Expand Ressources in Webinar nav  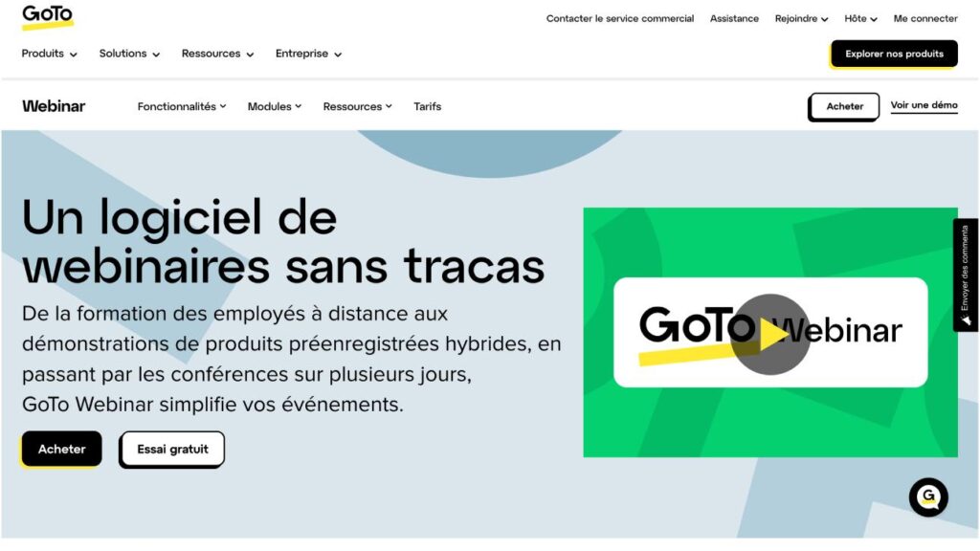coord(358,106)
